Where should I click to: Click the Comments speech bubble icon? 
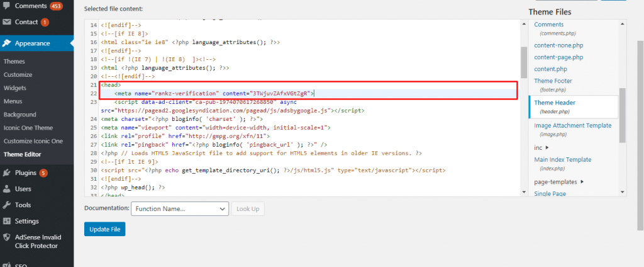click(x=7, y=6)
